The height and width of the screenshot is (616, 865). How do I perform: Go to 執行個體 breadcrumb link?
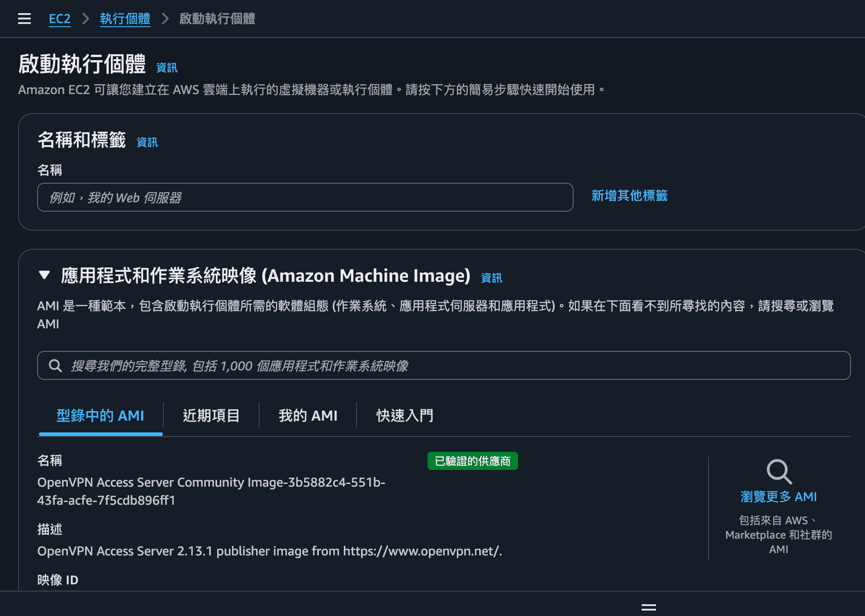point(125,19)
